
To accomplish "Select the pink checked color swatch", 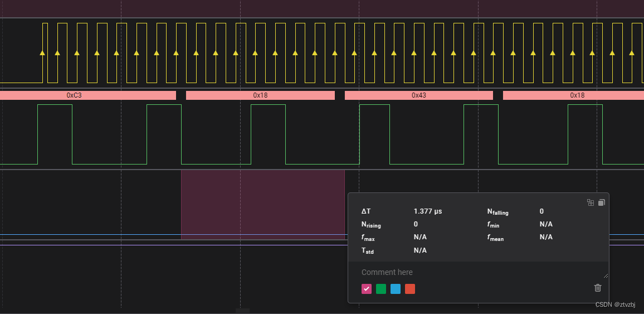I will coord(367,289).
